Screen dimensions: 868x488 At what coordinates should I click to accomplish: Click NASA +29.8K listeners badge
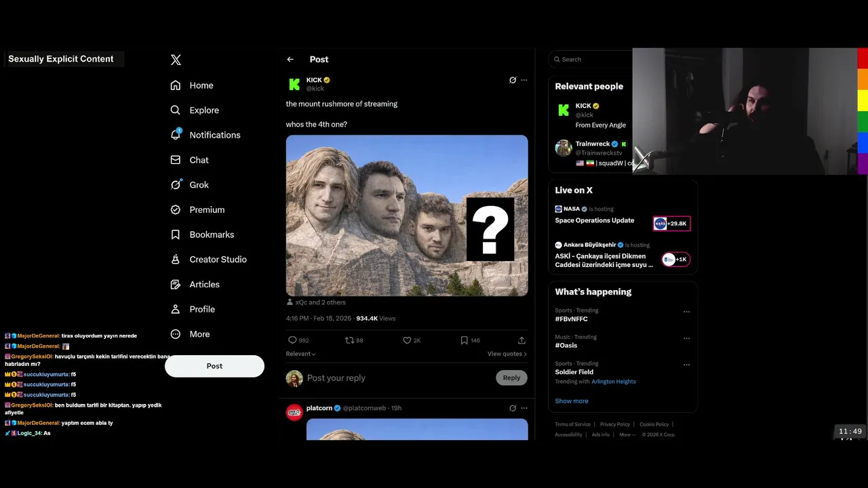coord(671,224)
